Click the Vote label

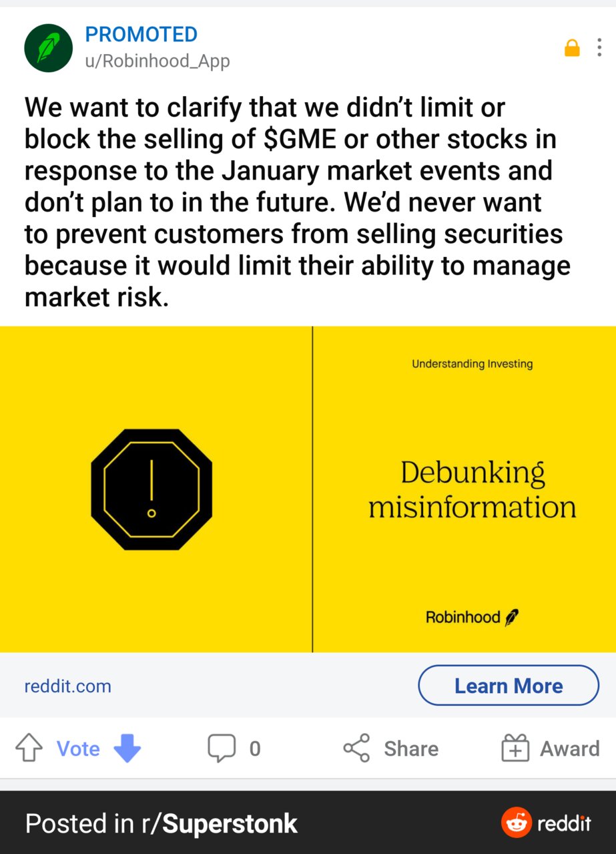78,749
